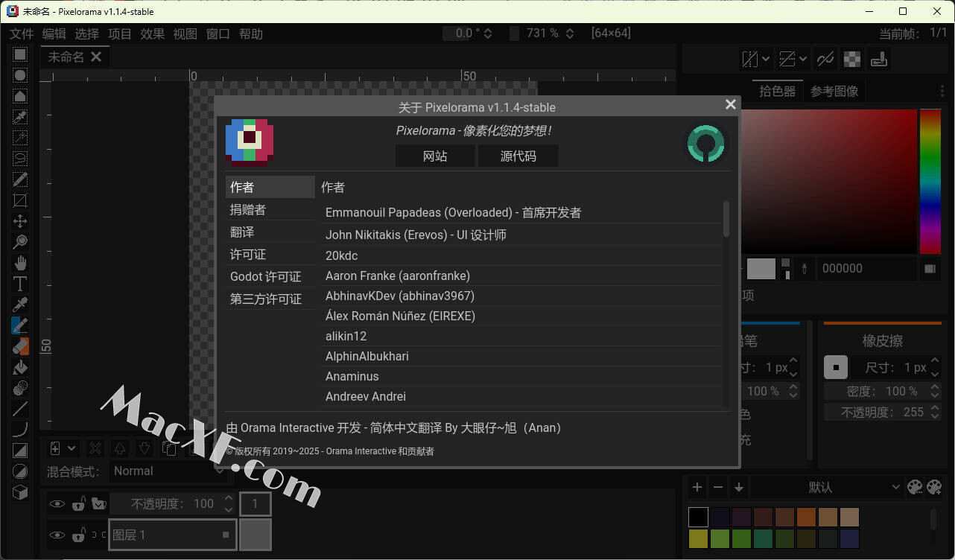The width and height of the screenshot is (955, 560).
Task: Select the Zoom magnifier tool
Action: coord(20,242)
